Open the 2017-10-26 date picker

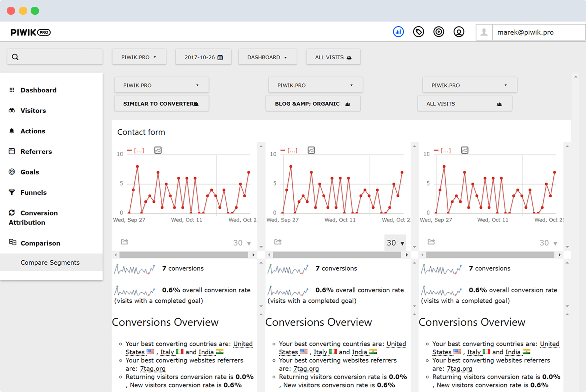[203, 57]
